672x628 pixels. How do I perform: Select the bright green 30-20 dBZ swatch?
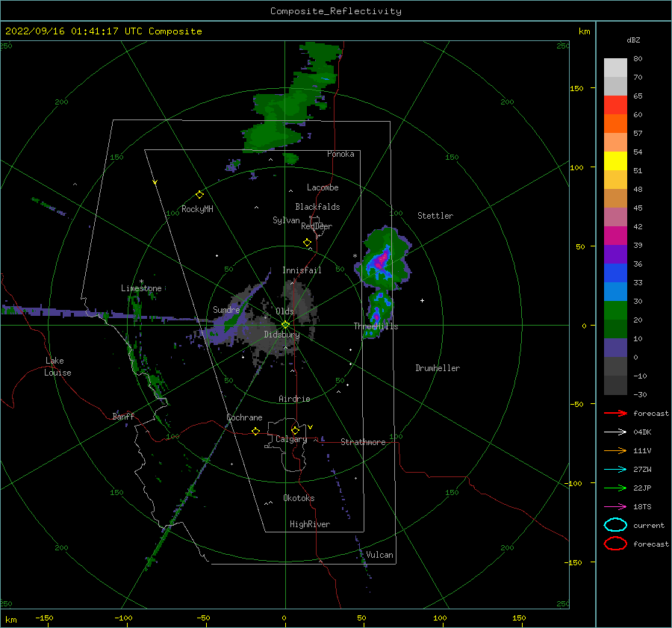pyautogui.click(x=615, y=310)
